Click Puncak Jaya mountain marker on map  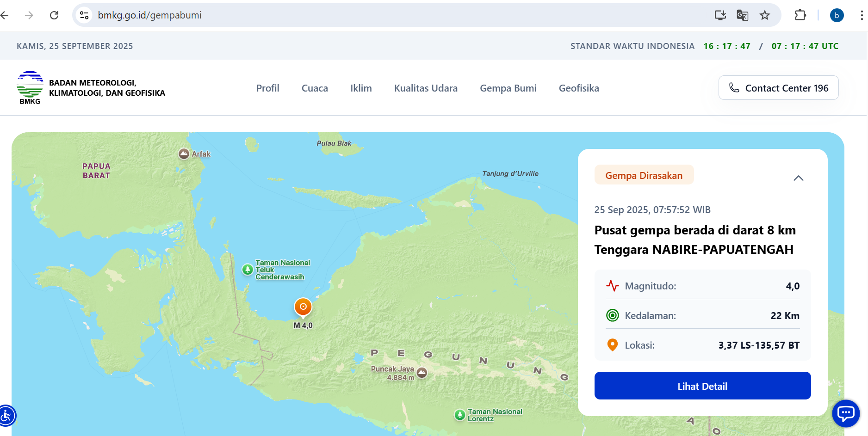(422, 372)
